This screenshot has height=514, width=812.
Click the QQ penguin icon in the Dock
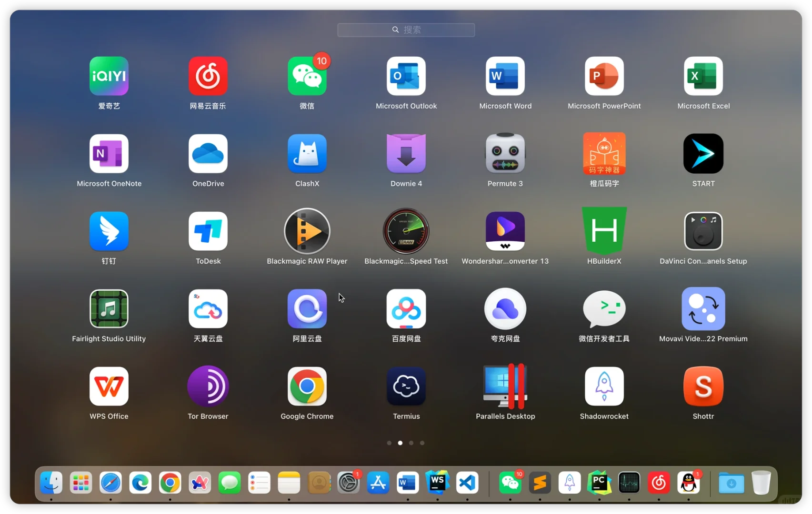pos(689,483)
